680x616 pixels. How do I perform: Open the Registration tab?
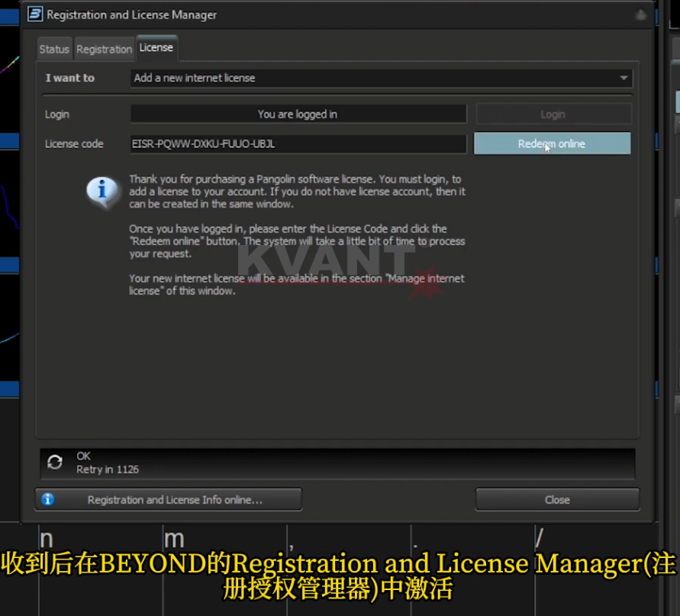coord(104,49)
